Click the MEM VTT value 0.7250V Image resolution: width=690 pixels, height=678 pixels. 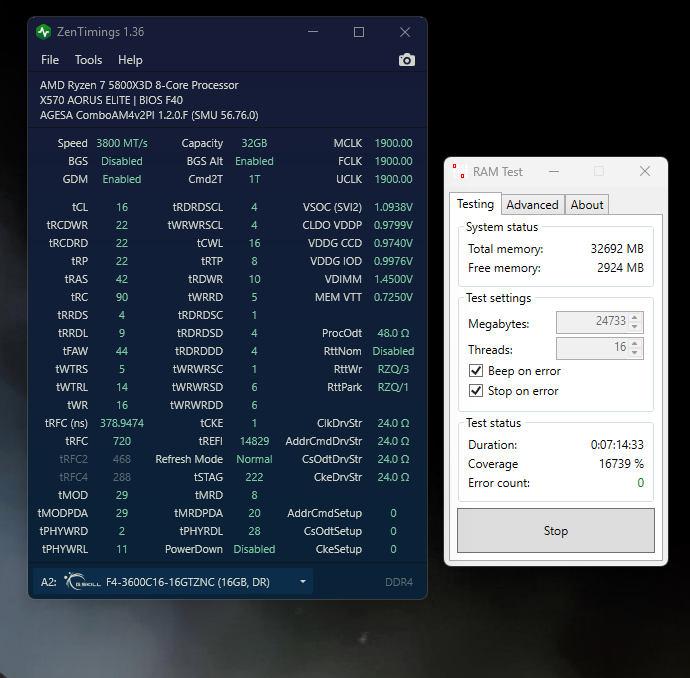tap(393, 297)
